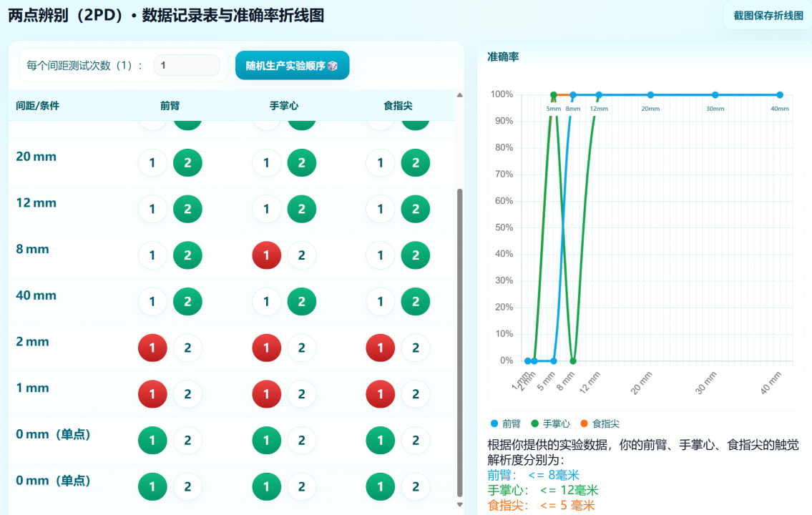The image size is (812, 515).
Task: Select answer 1 for 20 mm 前臂
Action: (152, 163)
